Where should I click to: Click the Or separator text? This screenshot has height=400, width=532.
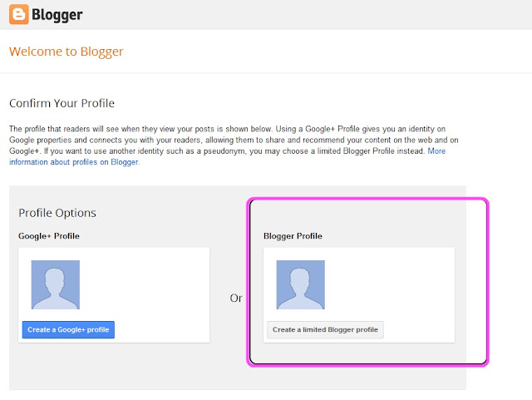tap(236, 299)
